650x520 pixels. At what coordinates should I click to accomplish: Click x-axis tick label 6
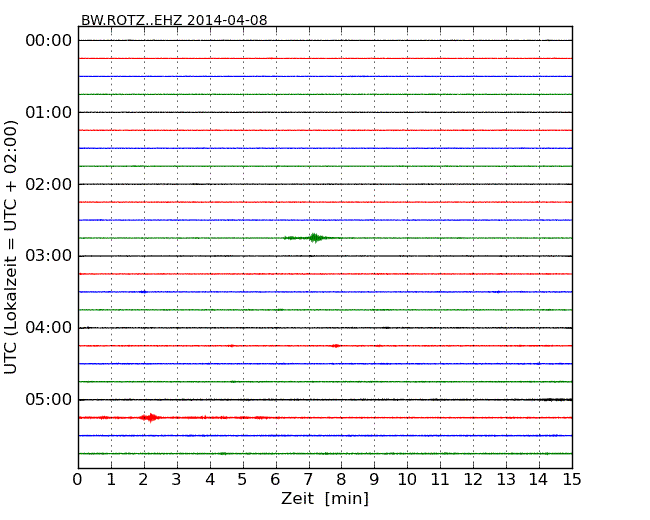coord(276,480)
